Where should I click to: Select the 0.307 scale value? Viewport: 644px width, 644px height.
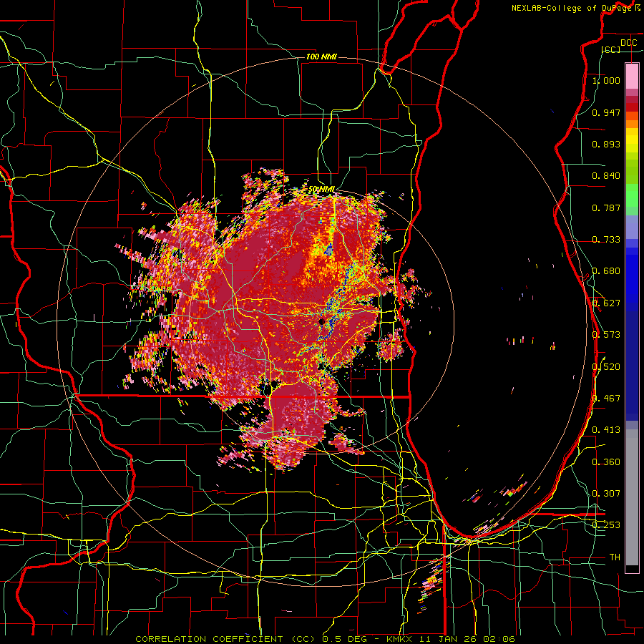(606, 494)
